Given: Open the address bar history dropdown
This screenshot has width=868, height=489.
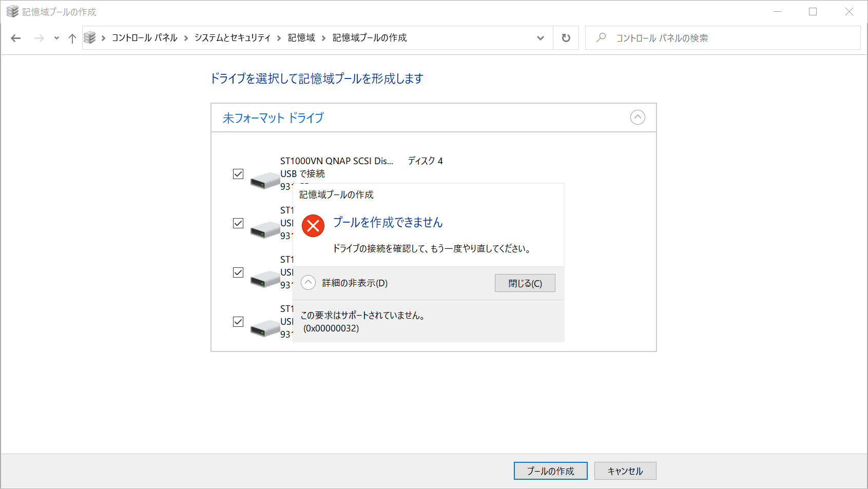Looking at the screenshot, I should pyautogui.click(x=540, y=37).
